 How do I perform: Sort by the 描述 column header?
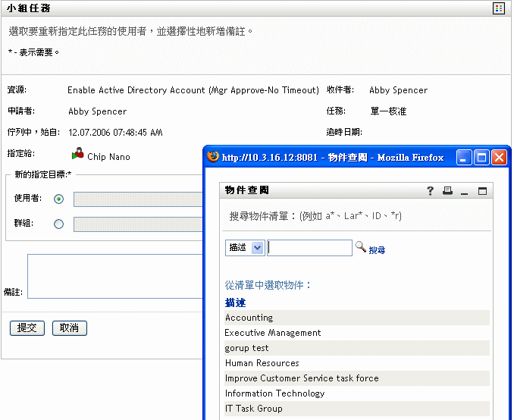(235, 302)
